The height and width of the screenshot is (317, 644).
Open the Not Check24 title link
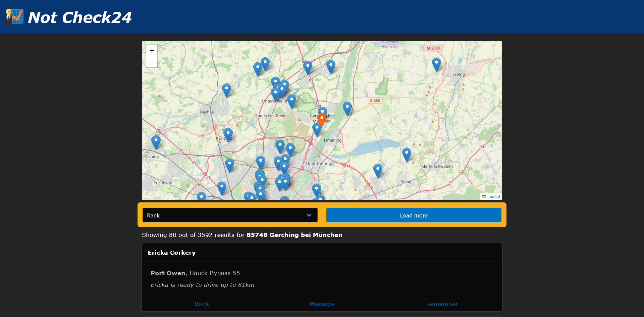(80, 17)
